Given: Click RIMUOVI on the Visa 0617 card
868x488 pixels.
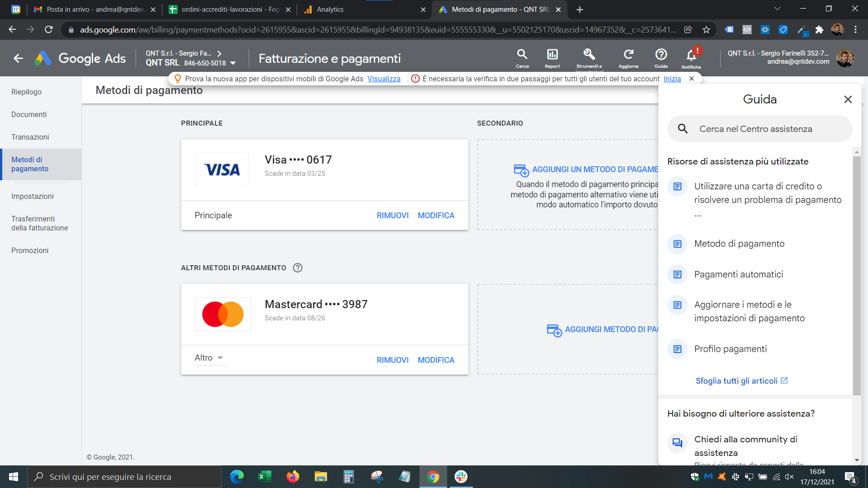Looking at the screenshot, I should point(392,216).
